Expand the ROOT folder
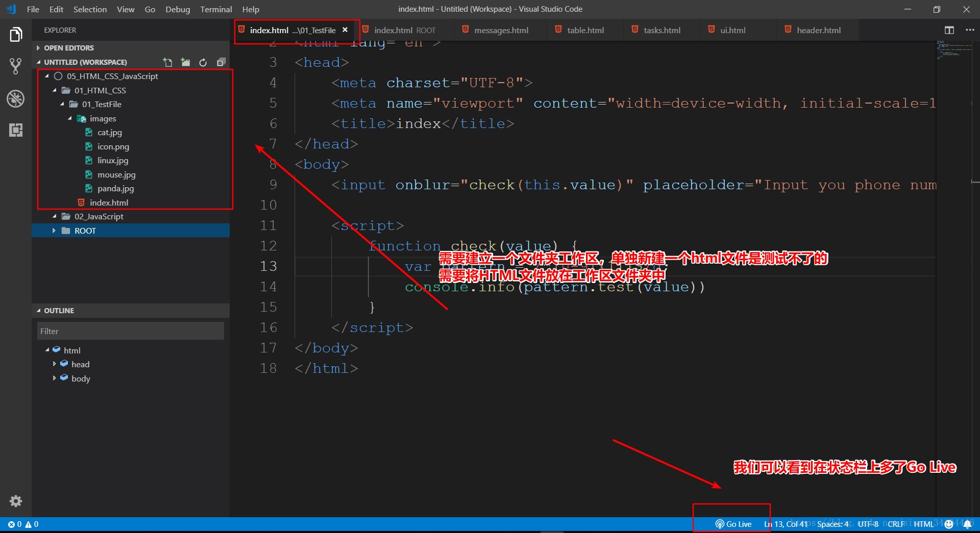The height and width of the screenshot is (533, 980). pyautogui.click(x=54, y=231)
